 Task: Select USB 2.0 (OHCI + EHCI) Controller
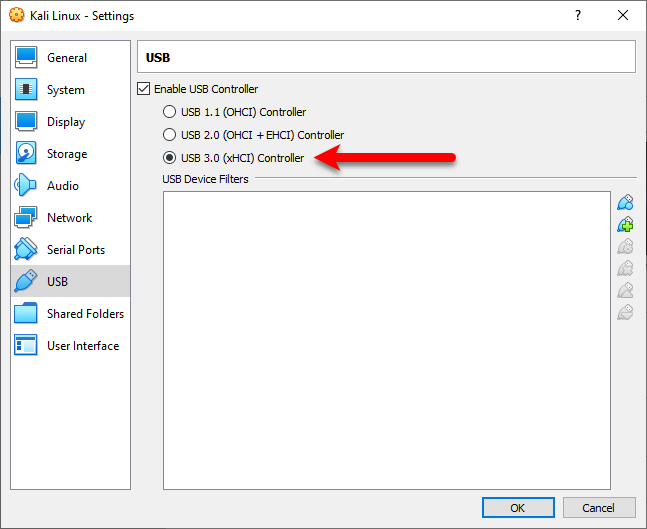169,135
